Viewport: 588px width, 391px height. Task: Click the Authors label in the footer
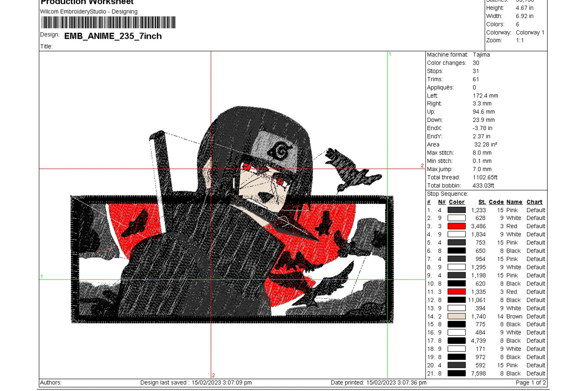(x=51, y=382)
